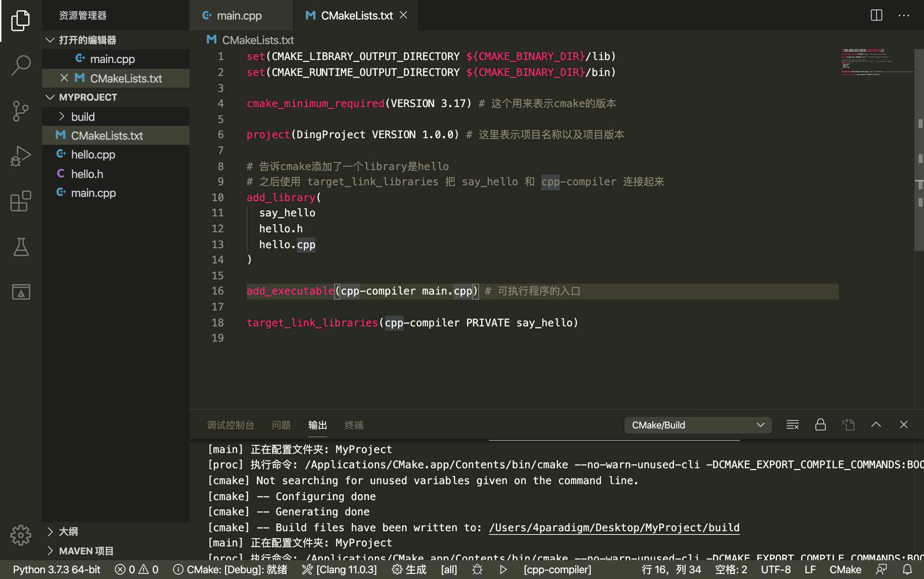Expand the MAVEN 项目 section

116,551
